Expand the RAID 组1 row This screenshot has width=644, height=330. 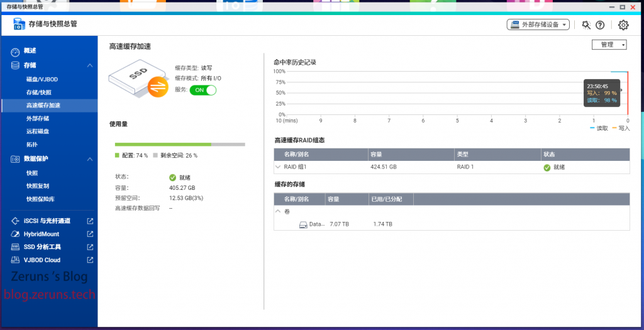tap(278, 167)
